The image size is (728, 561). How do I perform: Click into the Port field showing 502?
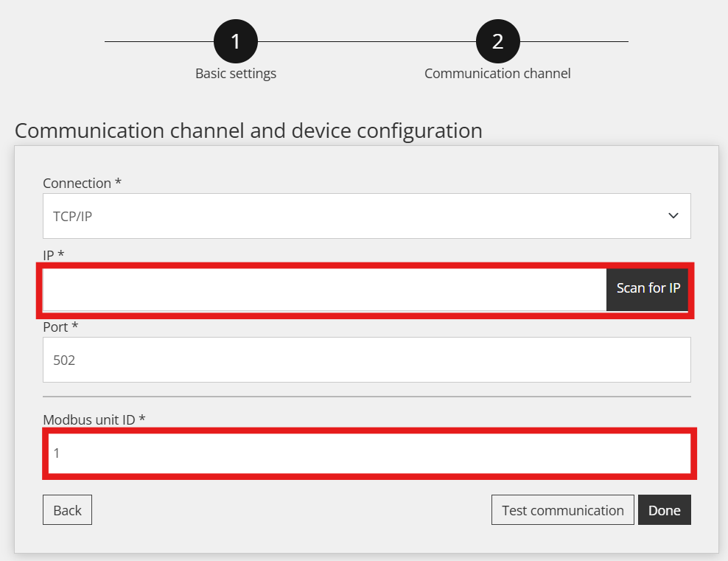(x=367, y=360)
